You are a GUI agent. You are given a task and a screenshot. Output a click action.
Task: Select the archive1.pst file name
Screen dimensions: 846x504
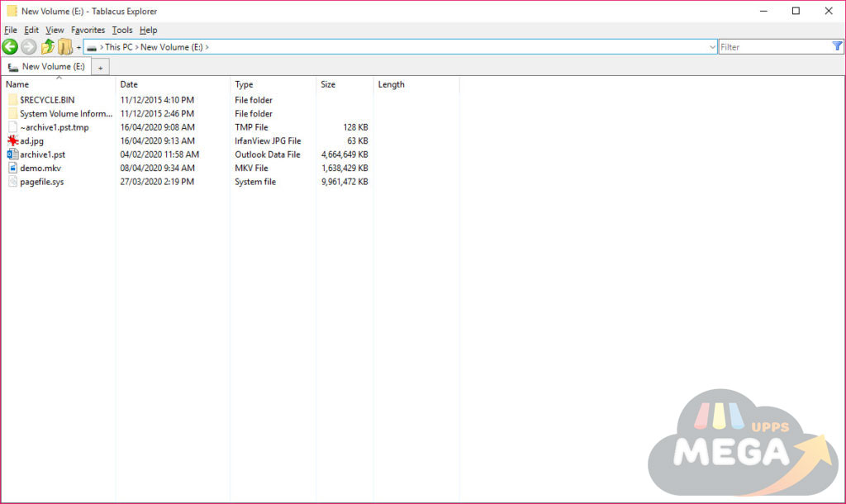(x=43, y=155)
